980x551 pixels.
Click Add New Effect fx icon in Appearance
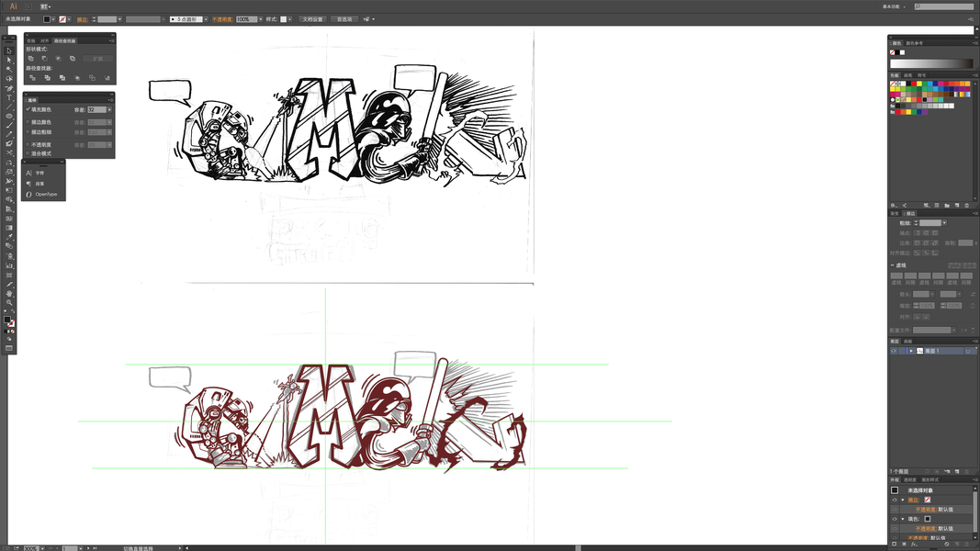[914, 545]
